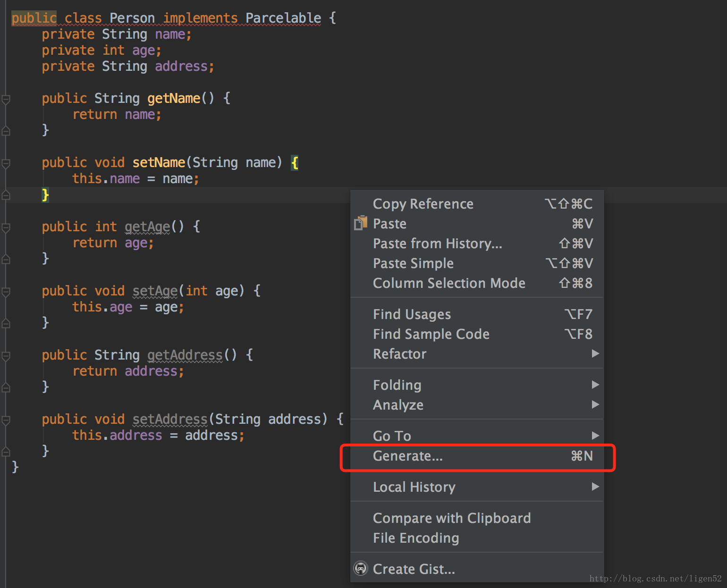Click the Paste clipboard icon
The width and height of the screenshot is (727, 588).
[361, 223]
